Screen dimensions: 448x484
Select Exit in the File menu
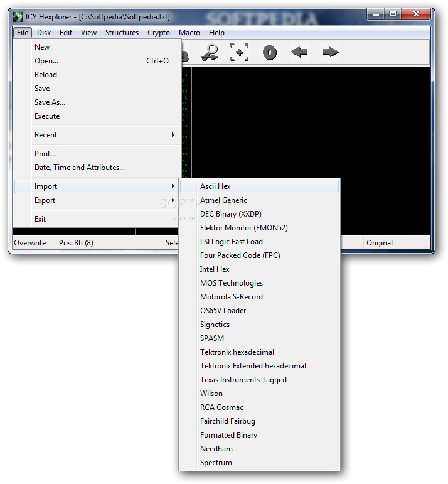point(97,219)
